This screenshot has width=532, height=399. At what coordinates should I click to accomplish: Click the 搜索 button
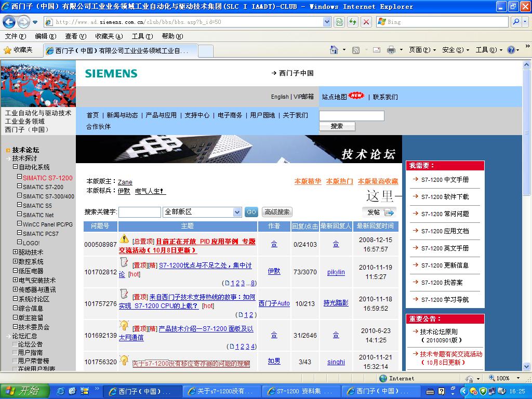[337, 126]
